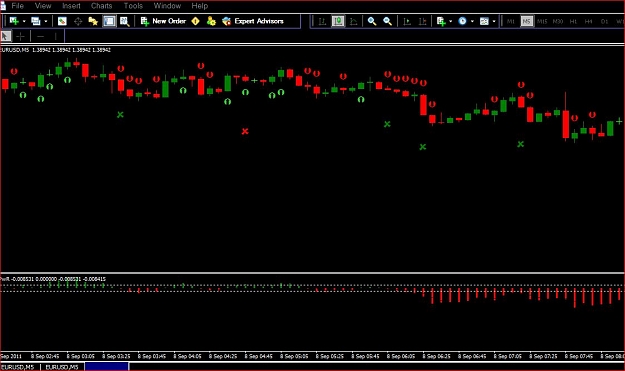This screenshot has height=371, width=625.
Task: Set timeframe to D1
Action: pos(604,21)
